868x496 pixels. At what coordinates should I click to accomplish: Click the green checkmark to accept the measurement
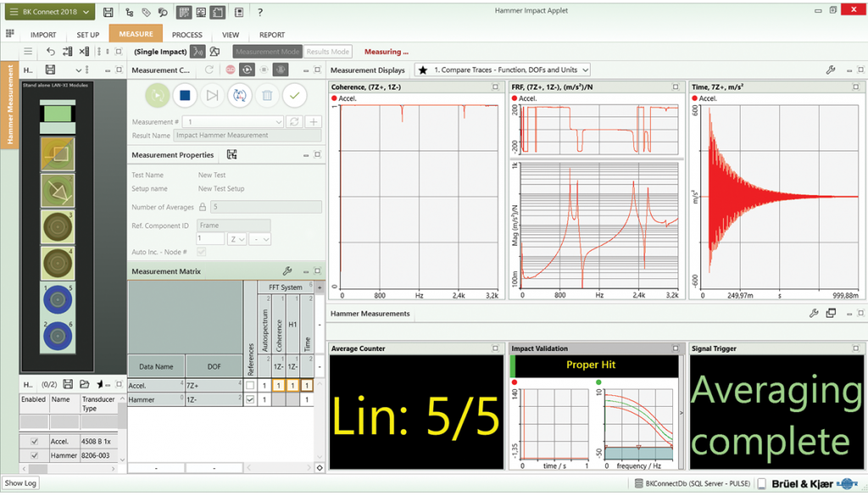click(x=294, y=96)
